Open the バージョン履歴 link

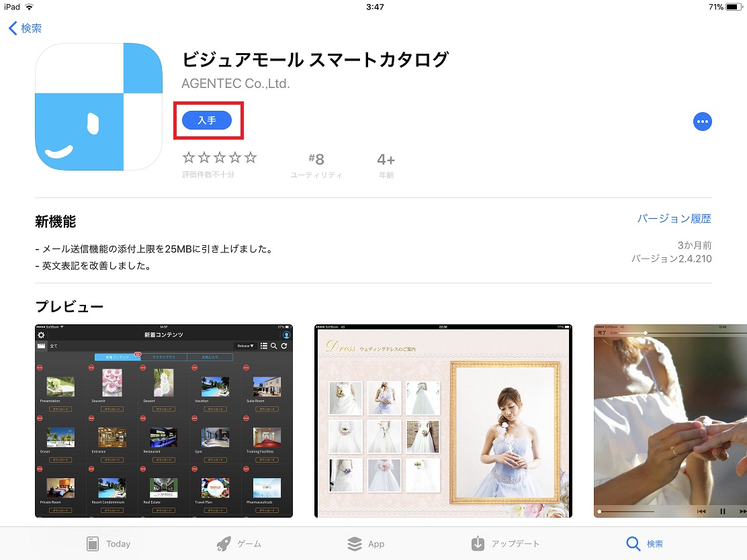pos(674,219)
